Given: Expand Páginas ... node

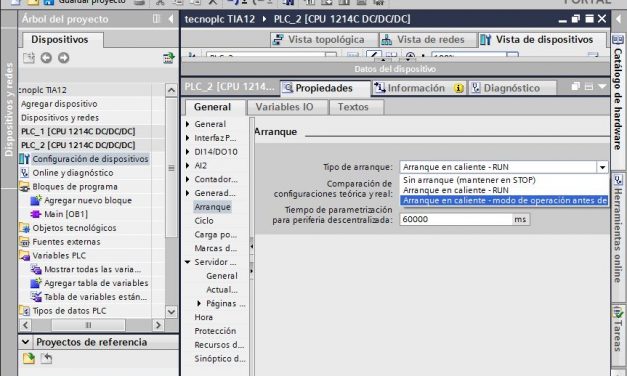Looking at the screenshot, I should pyautogui.click(x=199, y=304).
